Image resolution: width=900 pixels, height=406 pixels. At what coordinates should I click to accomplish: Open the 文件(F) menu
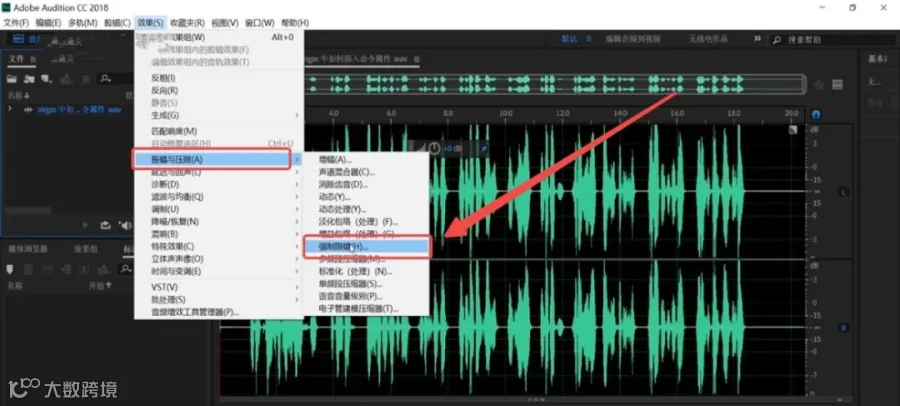16,23
